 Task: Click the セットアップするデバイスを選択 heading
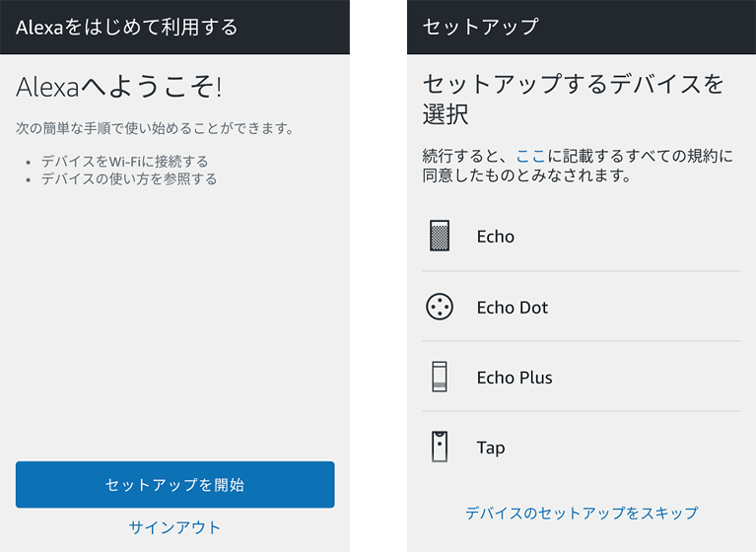pyautogui.click(x=573, y=99)
